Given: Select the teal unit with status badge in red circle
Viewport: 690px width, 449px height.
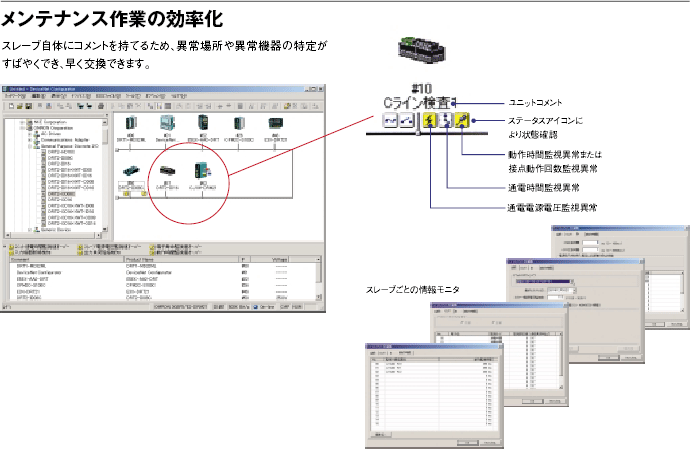Looking at the screenshot, I should pyautogui.click(x=202, y=170).
